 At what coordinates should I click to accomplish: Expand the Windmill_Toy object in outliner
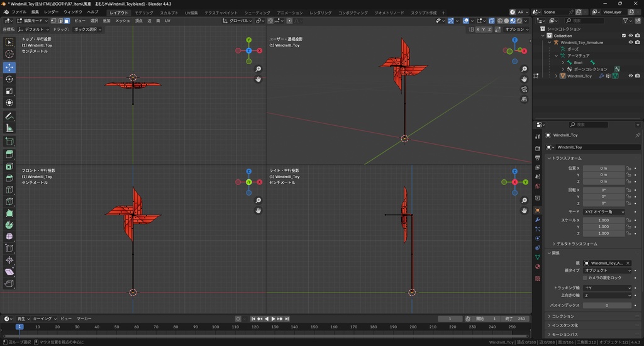pyautogui.click(x=556, y=76)
